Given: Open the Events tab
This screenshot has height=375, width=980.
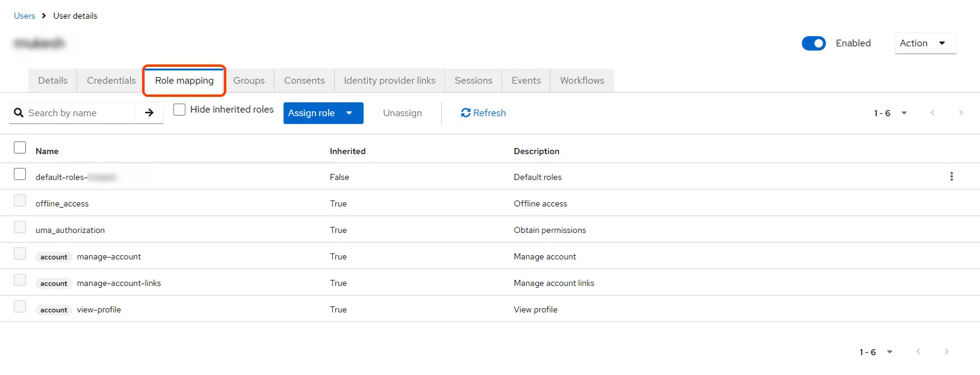Looking at the screenshot, I should tap(526, 81).
